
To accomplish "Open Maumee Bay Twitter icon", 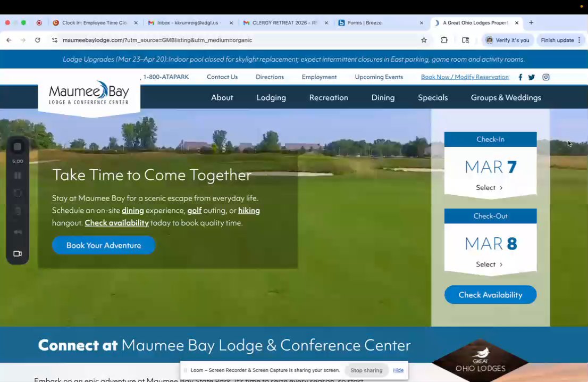I will tap(532, 77).
